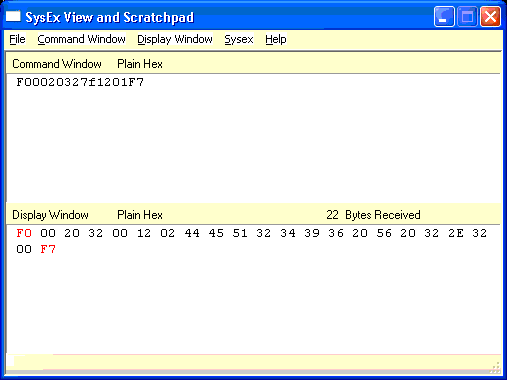This screenshot has height=380, width=507.
Task: Click the hex byte 02 in display
Action: coord(168,233)
